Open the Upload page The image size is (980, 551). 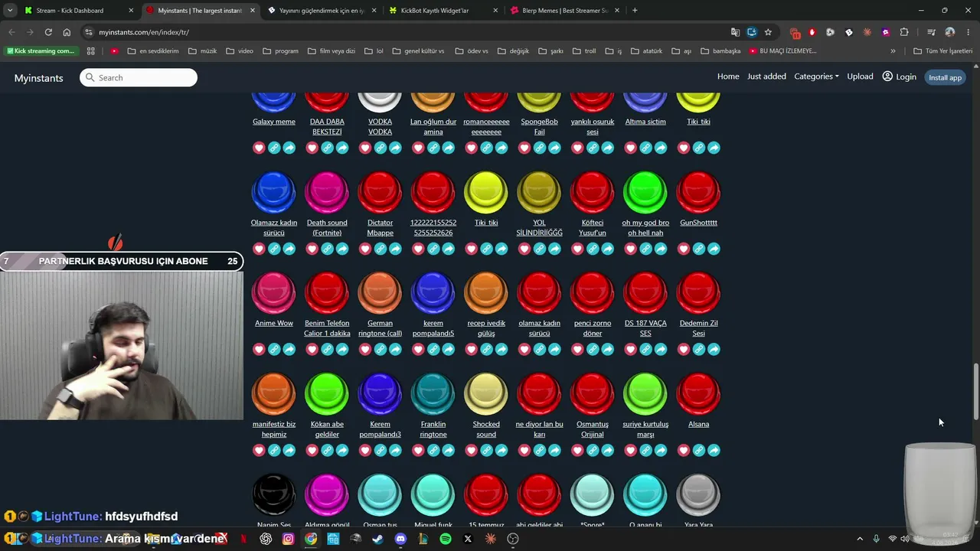click(860, 77)
